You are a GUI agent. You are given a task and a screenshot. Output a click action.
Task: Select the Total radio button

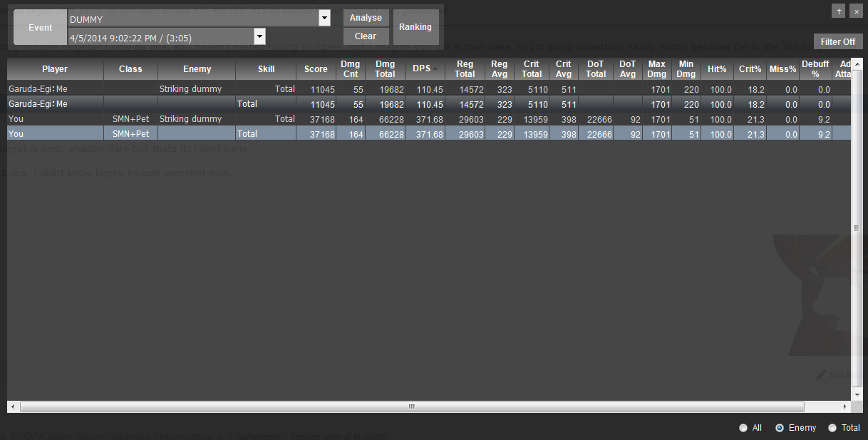[832, 428]
